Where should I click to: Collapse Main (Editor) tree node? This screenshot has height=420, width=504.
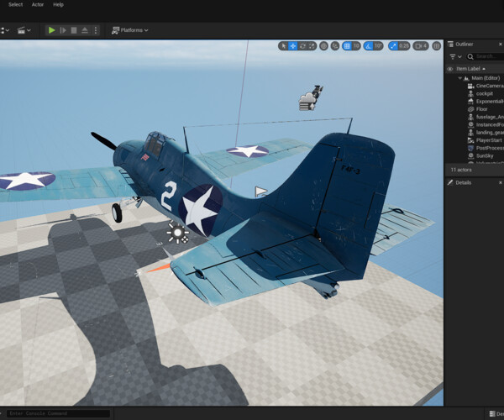[460, 78]
